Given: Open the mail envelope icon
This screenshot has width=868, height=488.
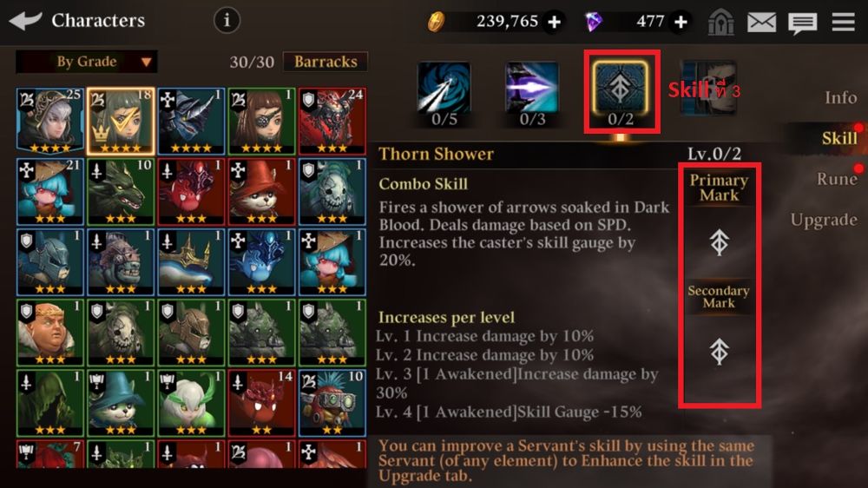Looking at the screenshot, I should click(x=761, y=23).
